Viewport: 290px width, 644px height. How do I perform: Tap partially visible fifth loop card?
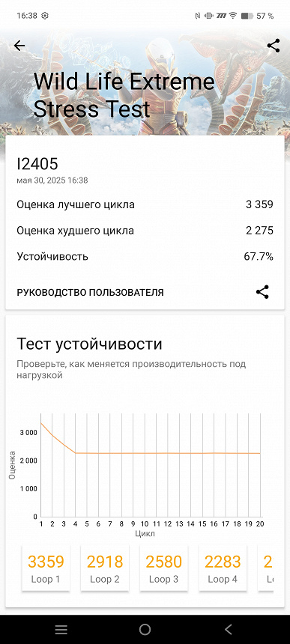266,568
